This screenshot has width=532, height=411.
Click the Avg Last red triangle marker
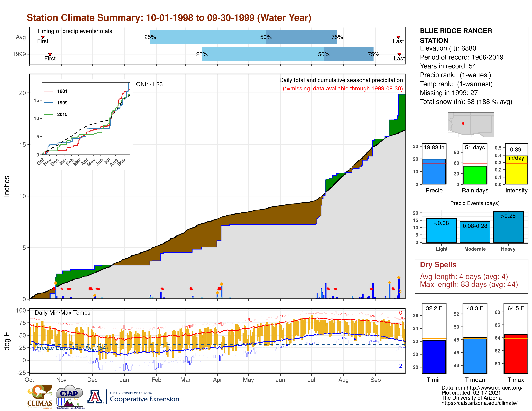(x=398, y=37)
